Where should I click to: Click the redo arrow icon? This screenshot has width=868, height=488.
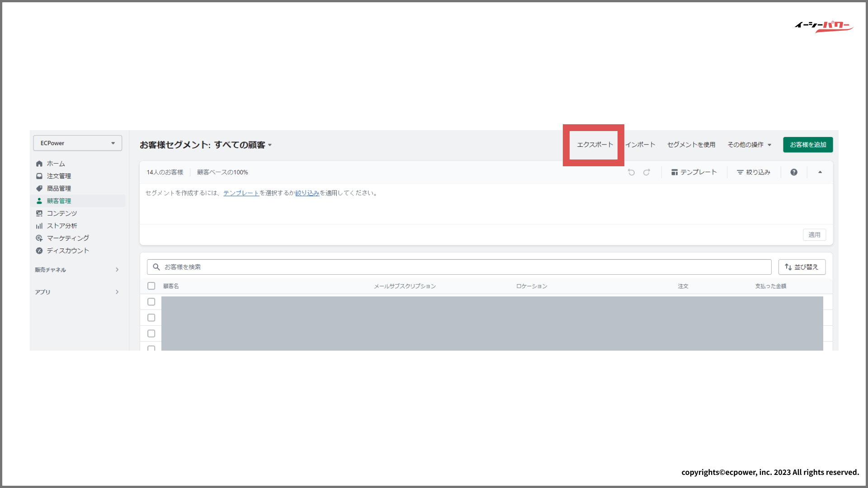(647, 172)
